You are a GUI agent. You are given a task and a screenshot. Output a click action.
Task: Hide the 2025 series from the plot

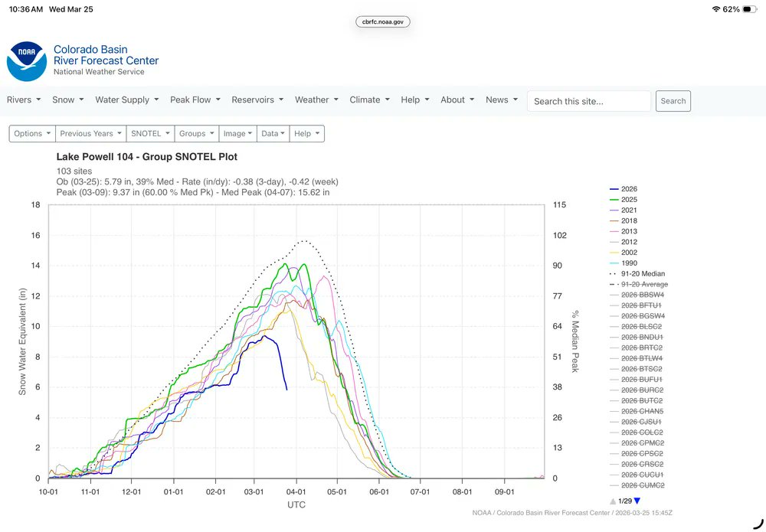[x=628, y=200]
